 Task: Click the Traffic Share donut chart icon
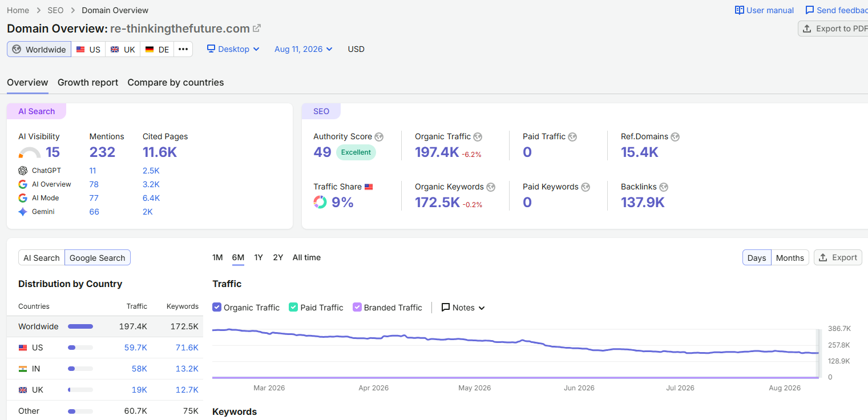320,202
